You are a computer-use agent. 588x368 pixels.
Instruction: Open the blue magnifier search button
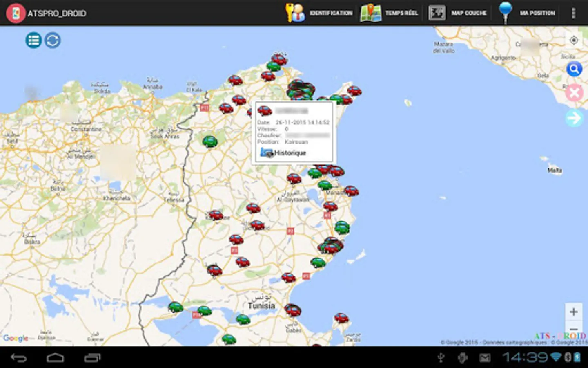click(574, 69)
